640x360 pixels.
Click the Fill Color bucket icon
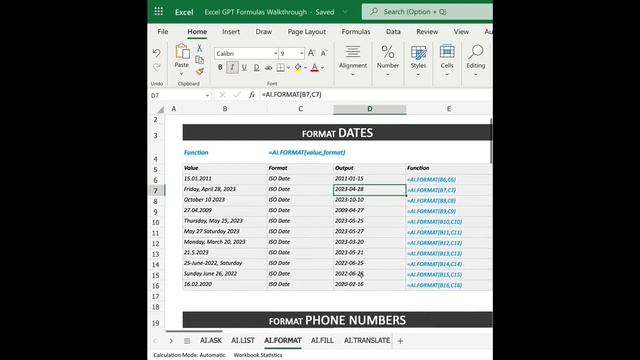point(298,68)
